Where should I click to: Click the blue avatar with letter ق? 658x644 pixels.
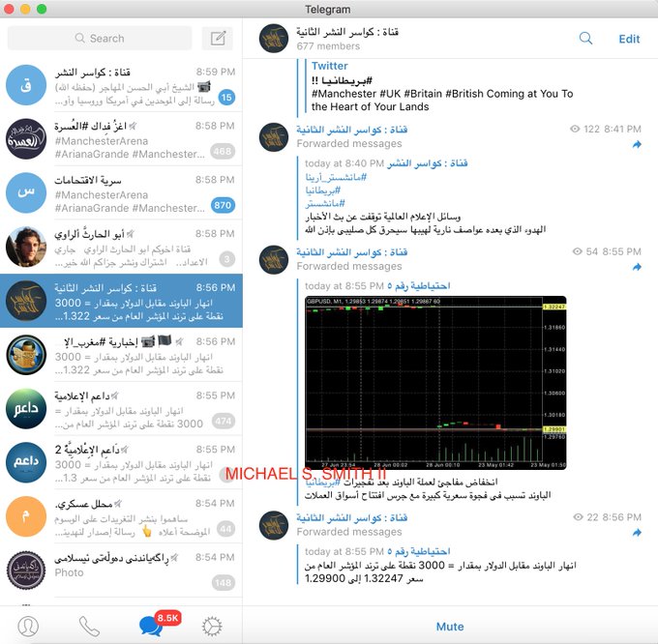pyautogui.click(x=26, y=85)
